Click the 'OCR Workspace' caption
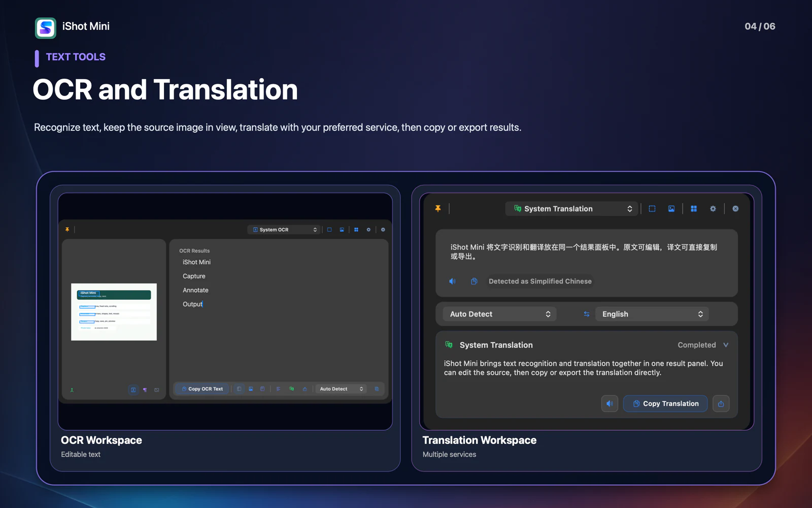Image resolution: width=812 pixels, height=508 pixels. (101, 440)
